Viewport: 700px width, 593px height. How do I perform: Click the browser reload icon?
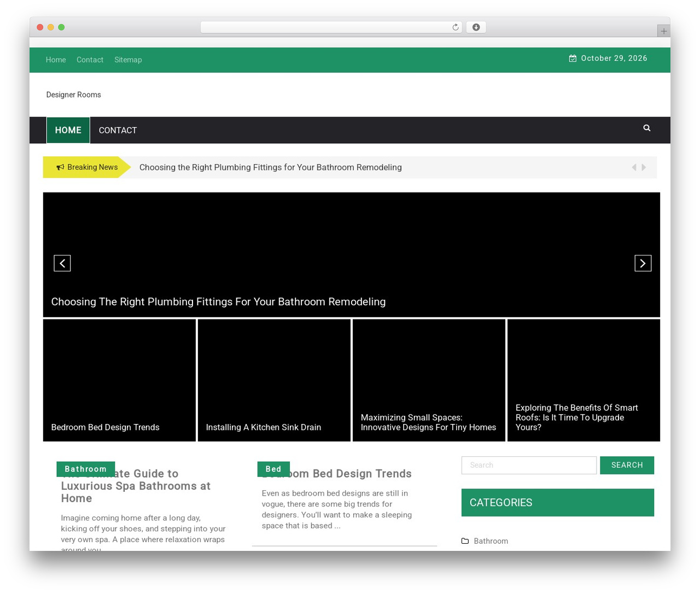click(455, 27)
